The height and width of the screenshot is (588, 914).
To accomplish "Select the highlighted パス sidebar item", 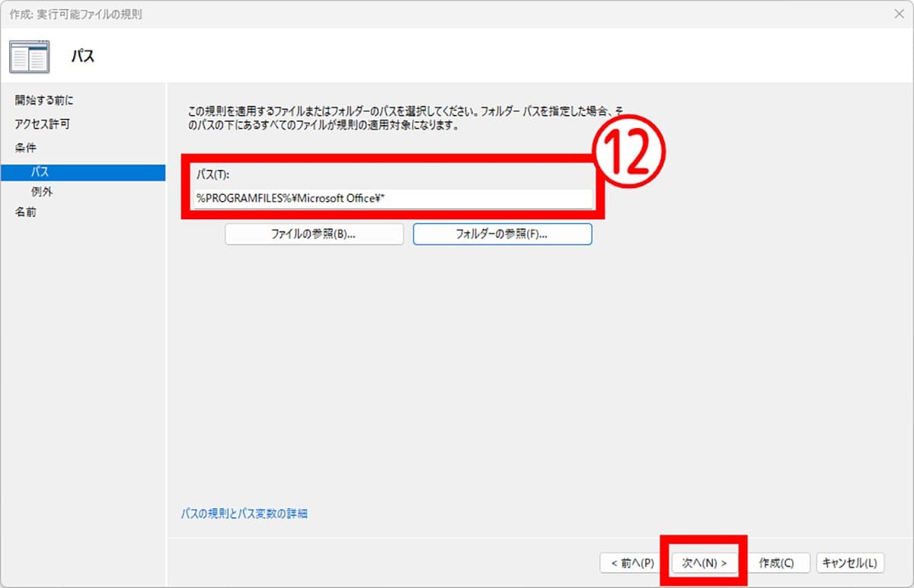I will coord(40,172).
